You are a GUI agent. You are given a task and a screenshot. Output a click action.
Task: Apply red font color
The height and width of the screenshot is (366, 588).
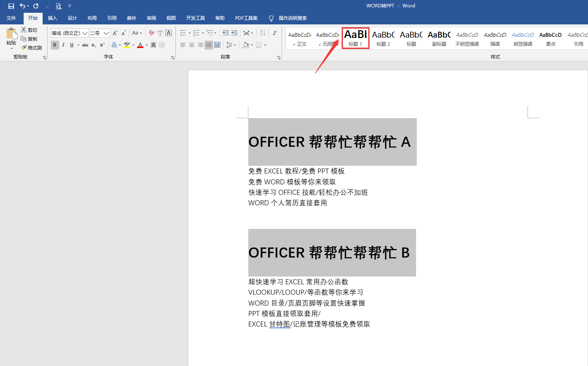point(140,45)
